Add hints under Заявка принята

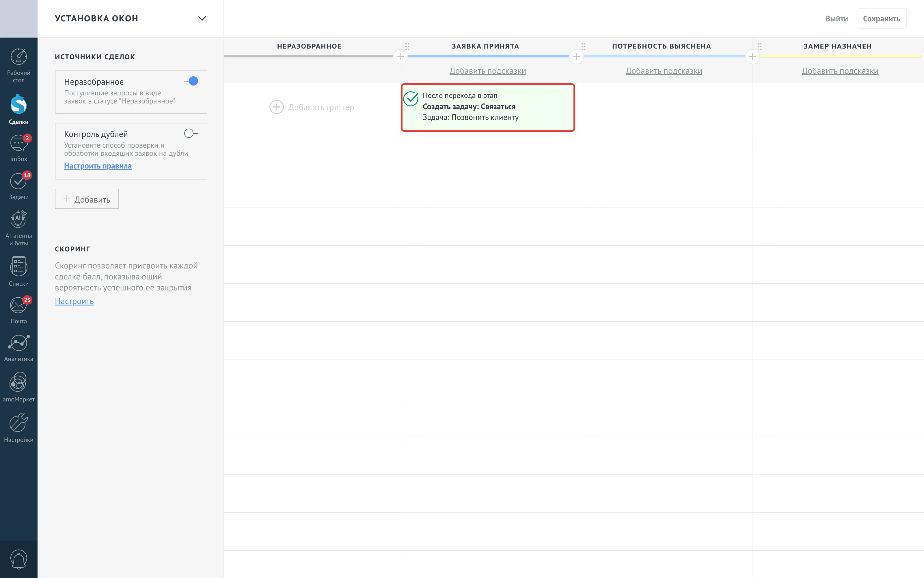[x=488, y=71]
